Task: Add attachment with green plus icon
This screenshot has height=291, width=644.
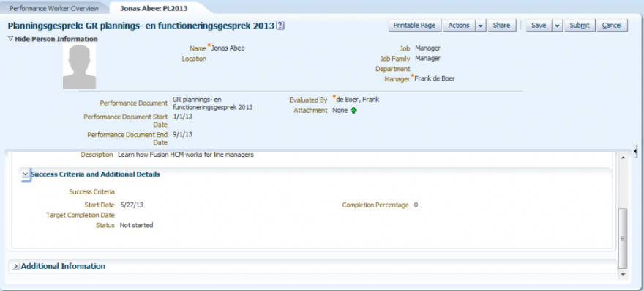Action: tap(353, 110)
